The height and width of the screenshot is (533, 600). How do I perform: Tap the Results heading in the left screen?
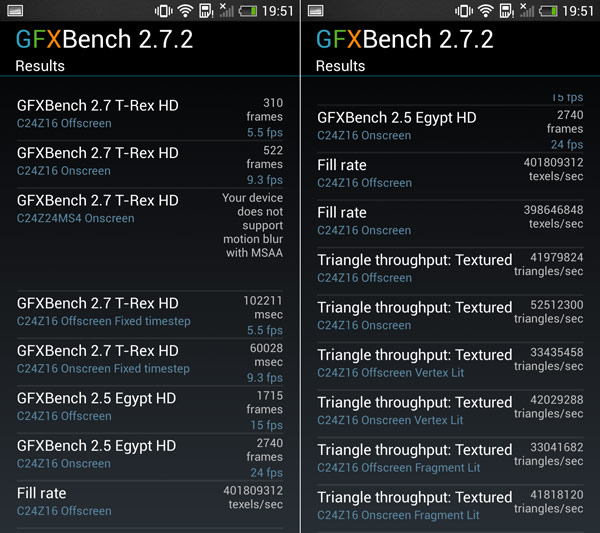click(x=40, y=66)
